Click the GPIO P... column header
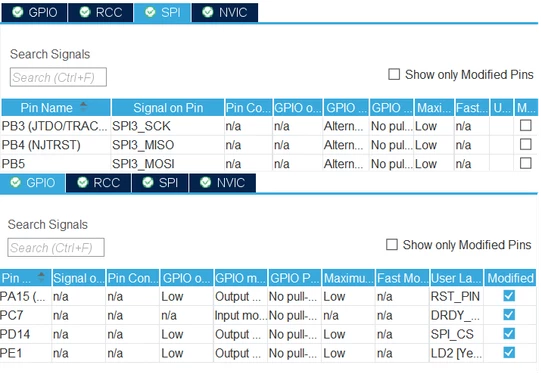 click(295, 278)
